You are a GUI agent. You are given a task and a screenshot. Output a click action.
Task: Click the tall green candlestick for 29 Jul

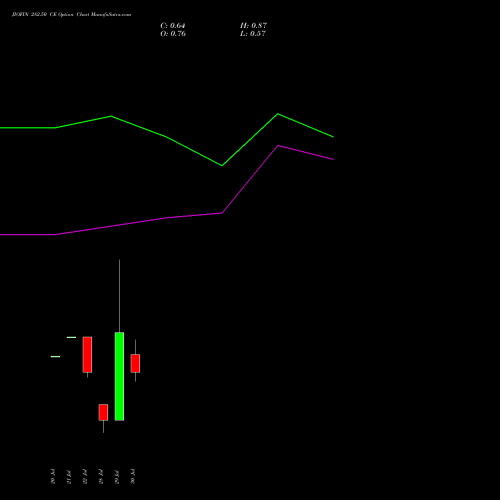point(119,376)
